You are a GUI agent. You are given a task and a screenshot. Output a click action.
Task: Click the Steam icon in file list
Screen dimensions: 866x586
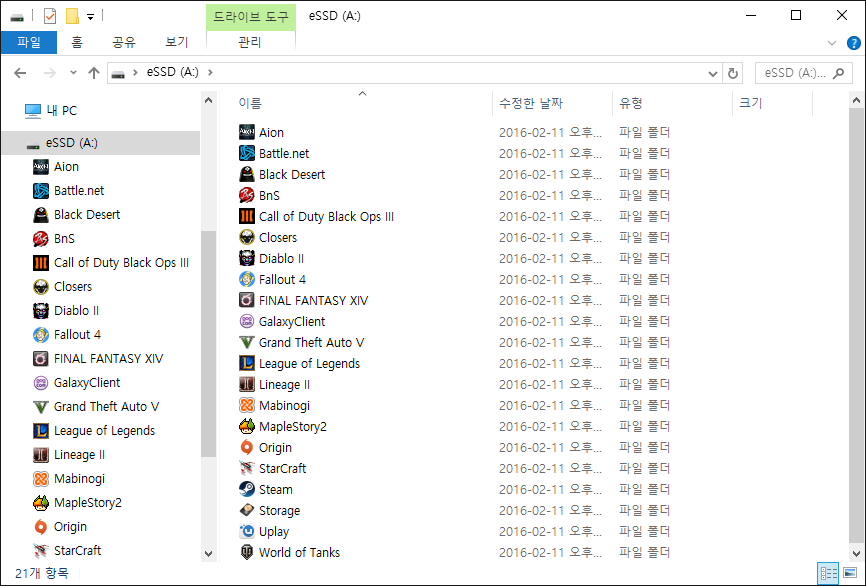tap(247, 489)
